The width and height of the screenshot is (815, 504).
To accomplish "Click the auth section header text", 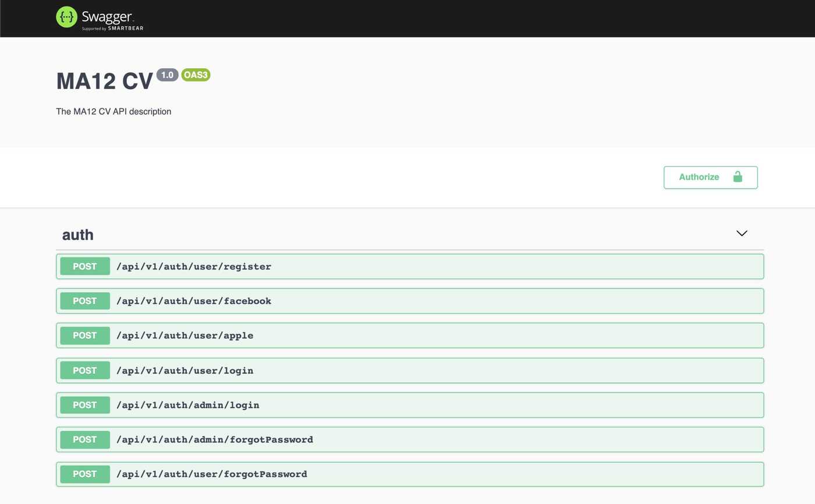I will coord(77,234).
